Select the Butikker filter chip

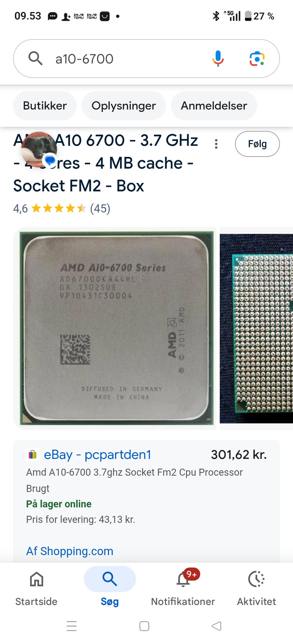(45, 106)
